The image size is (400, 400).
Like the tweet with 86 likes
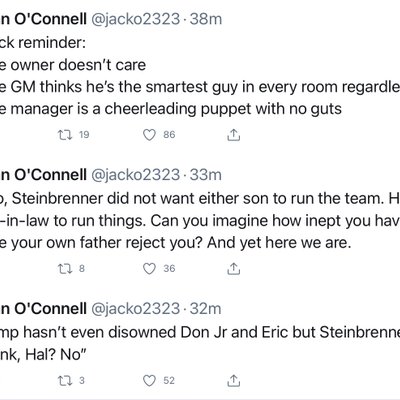point(149,135)
